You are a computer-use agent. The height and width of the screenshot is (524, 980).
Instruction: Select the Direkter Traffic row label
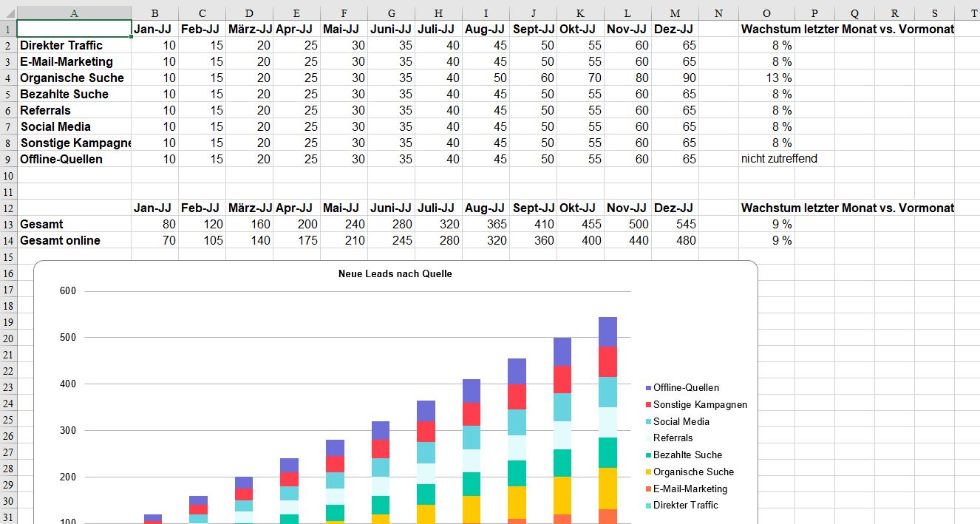74,45
